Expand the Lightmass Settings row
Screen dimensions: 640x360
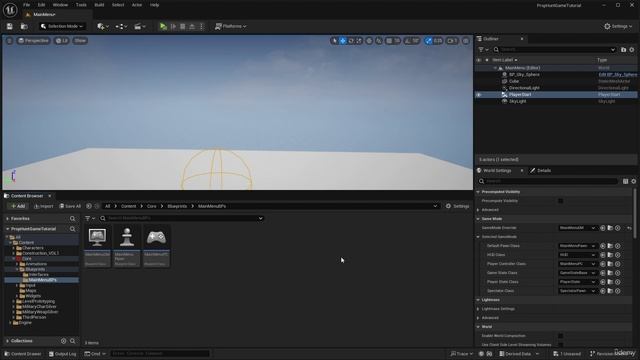click(x=478, y=309)
